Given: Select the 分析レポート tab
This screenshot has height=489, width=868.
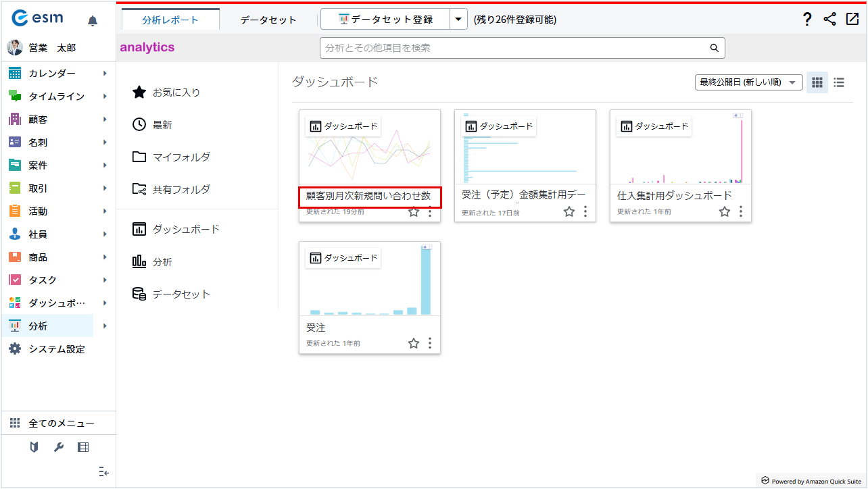Looking at the screenshot, I should point(170,20).
